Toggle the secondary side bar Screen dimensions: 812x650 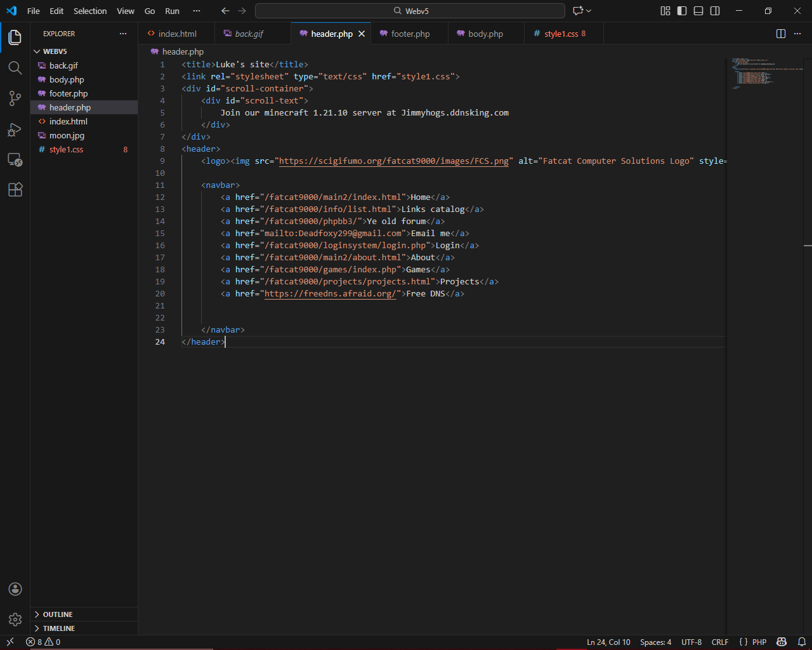pos(715,11)
